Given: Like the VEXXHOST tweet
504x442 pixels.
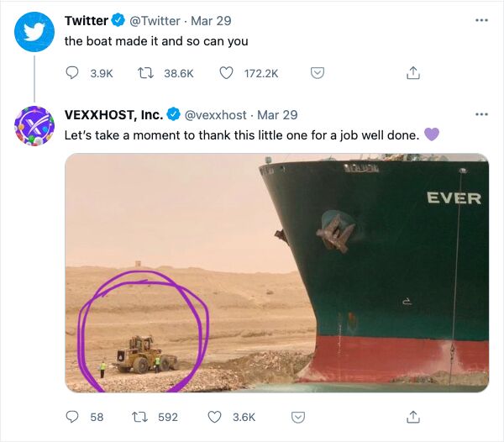Looking at the screenshot, I should tap(215, 417).
